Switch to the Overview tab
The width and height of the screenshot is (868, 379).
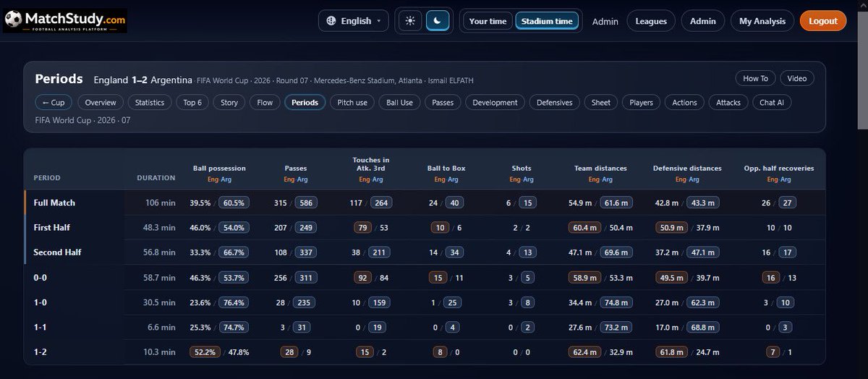coord(101,103)
